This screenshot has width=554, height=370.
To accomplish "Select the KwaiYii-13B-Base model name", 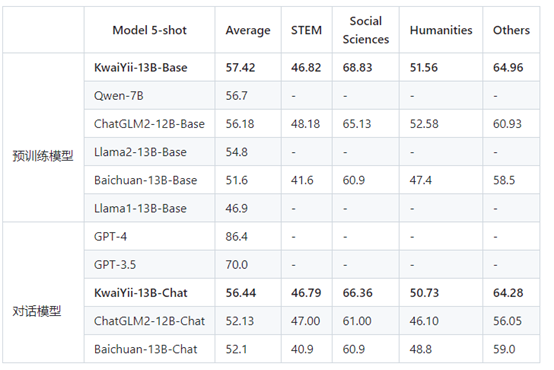I will pyautogui.click(x=141, y=67).
